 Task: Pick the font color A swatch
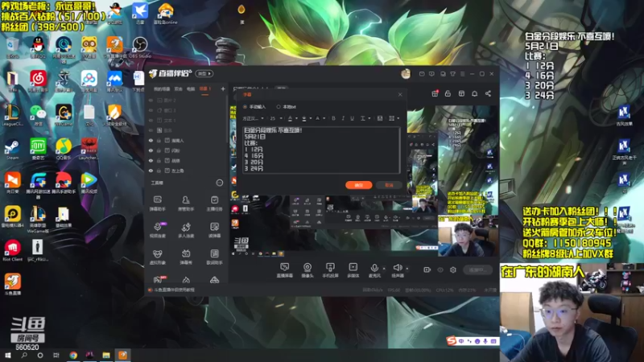tap(290, 118)
